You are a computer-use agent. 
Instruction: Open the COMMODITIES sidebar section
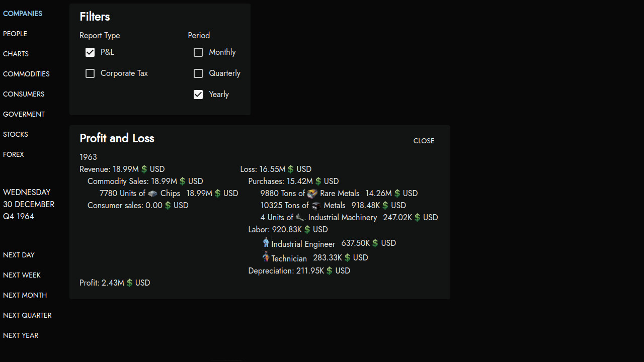pyautogui.click(x=26, y=74)
